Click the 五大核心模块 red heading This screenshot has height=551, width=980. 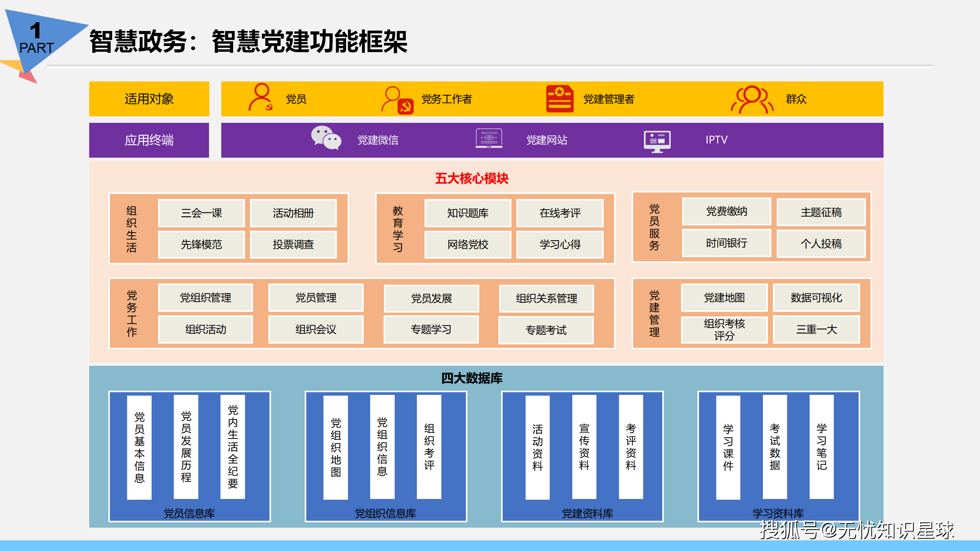pos(472,178)
